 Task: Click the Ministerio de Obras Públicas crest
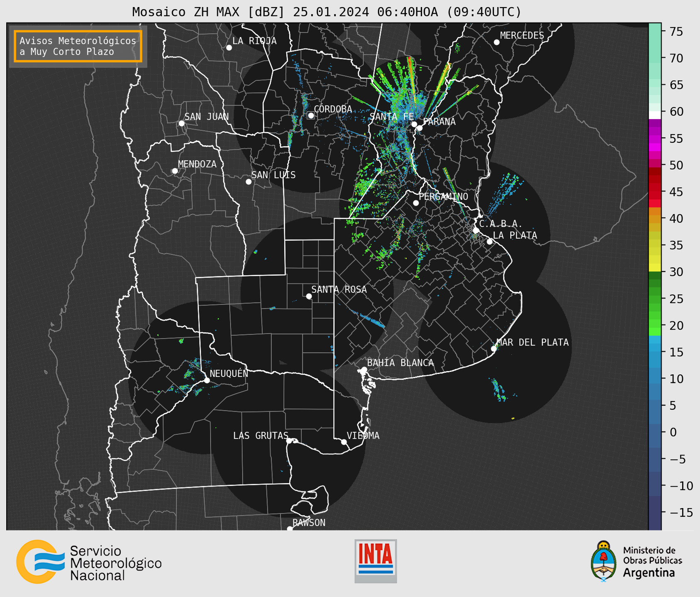click(x=604, y=561)
